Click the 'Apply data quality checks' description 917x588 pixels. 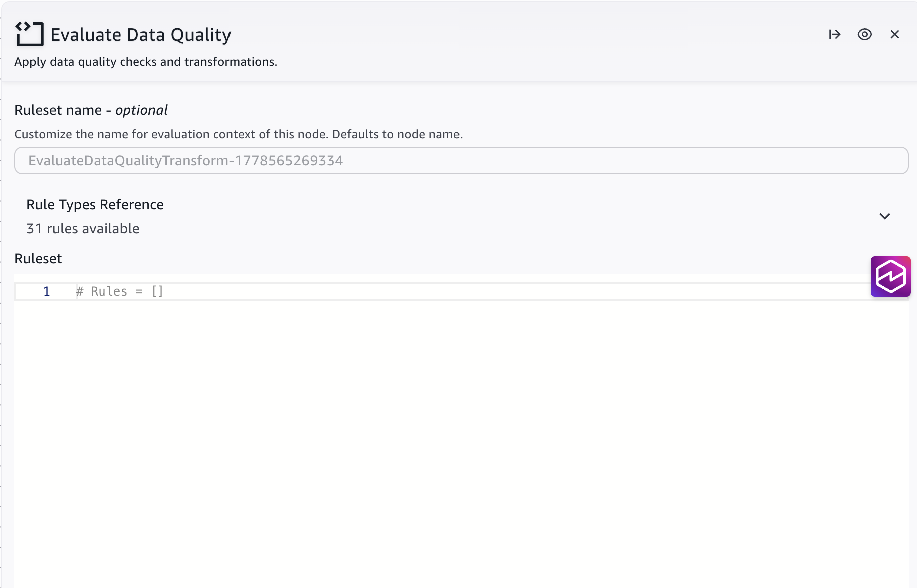pos(145,62)
